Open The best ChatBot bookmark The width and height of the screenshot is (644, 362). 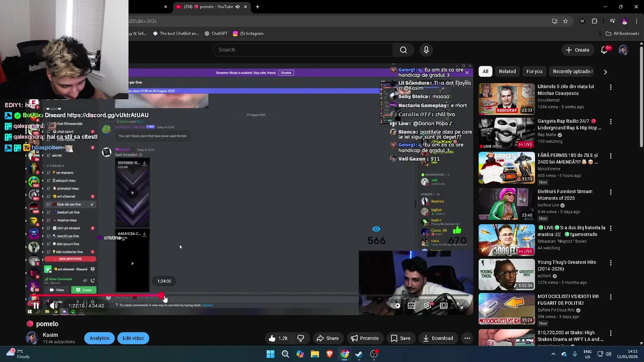pyautogui.click(x=176, y=34)
